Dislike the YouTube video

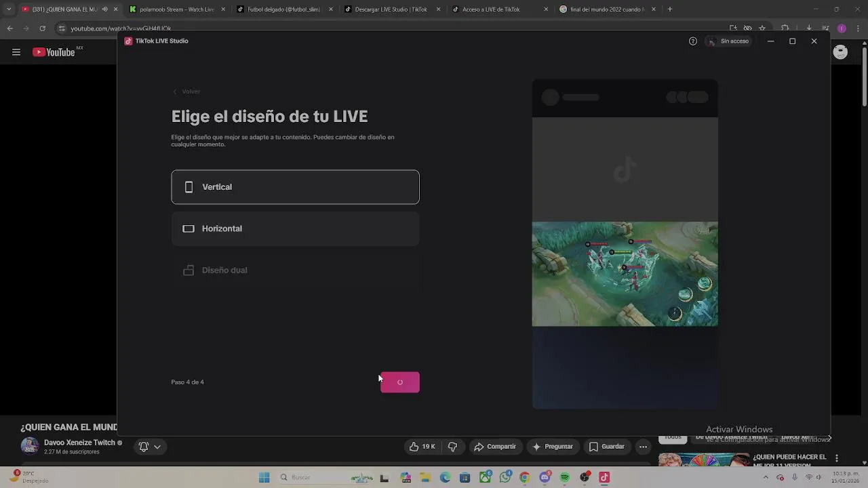[452, 447]
